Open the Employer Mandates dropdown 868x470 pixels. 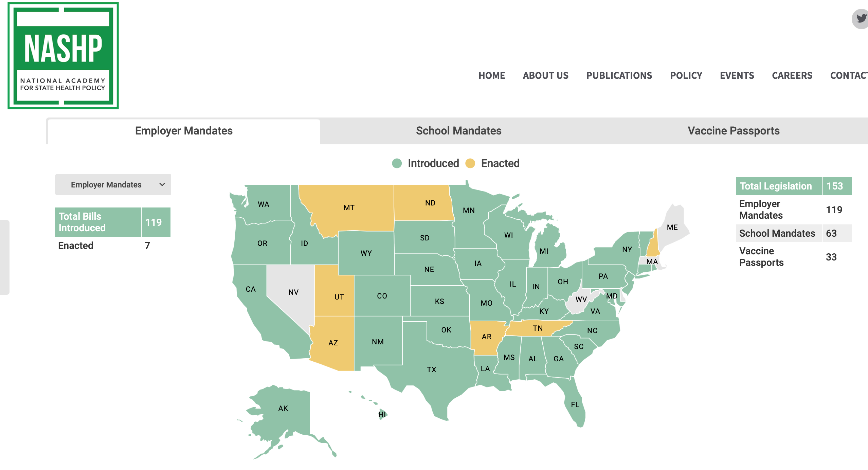pos(113,185)
